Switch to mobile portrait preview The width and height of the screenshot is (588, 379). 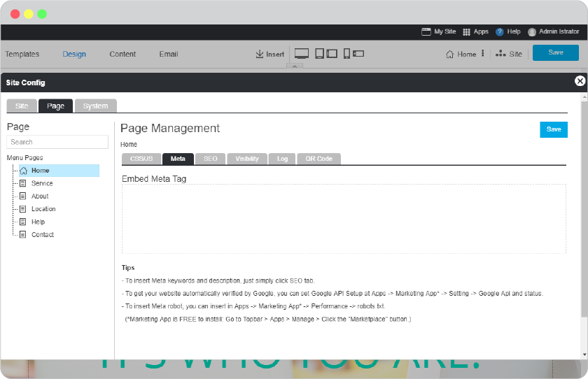(x=347, y=54)
